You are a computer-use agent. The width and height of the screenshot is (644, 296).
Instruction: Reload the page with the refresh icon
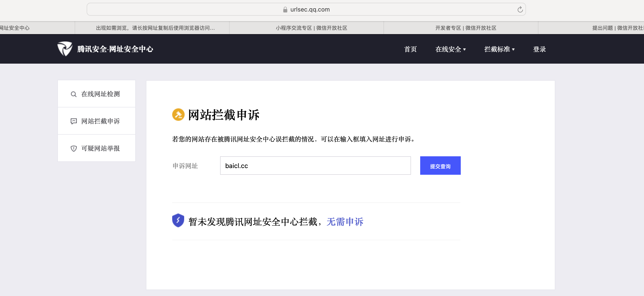(x=520, y=9)
